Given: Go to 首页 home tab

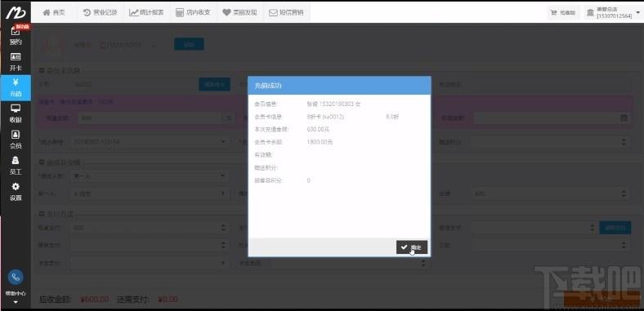Looking at the screenshot, I should click(54, 12).
